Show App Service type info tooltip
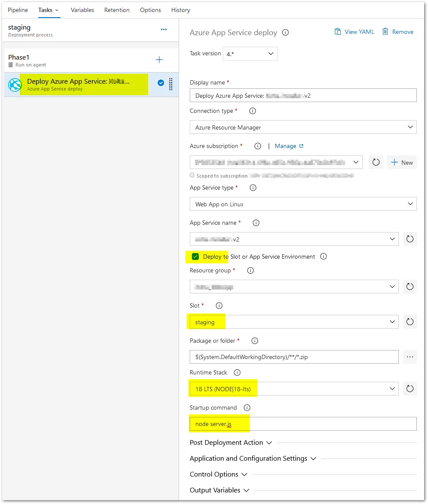This screenshot has width=428, height=504. coord(253,188)
